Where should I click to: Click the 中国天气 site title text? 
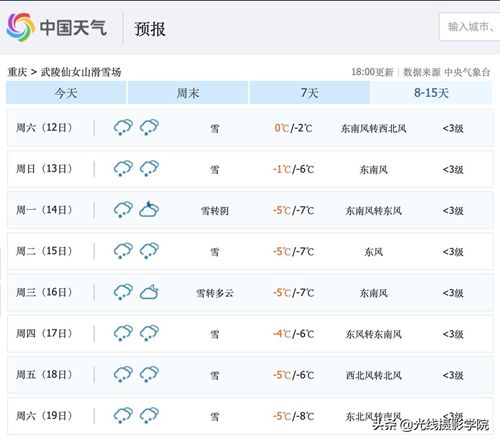[x=73, y=27]
